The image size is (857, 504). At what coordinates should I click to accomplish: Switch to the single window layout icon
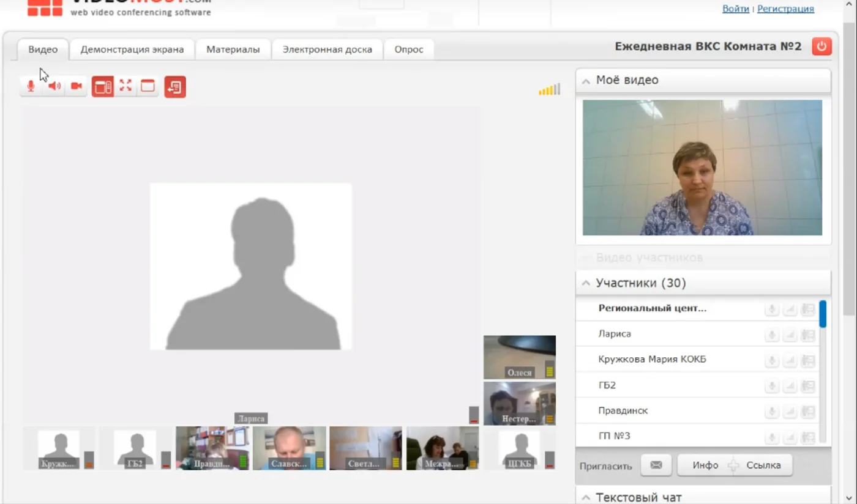148,86
